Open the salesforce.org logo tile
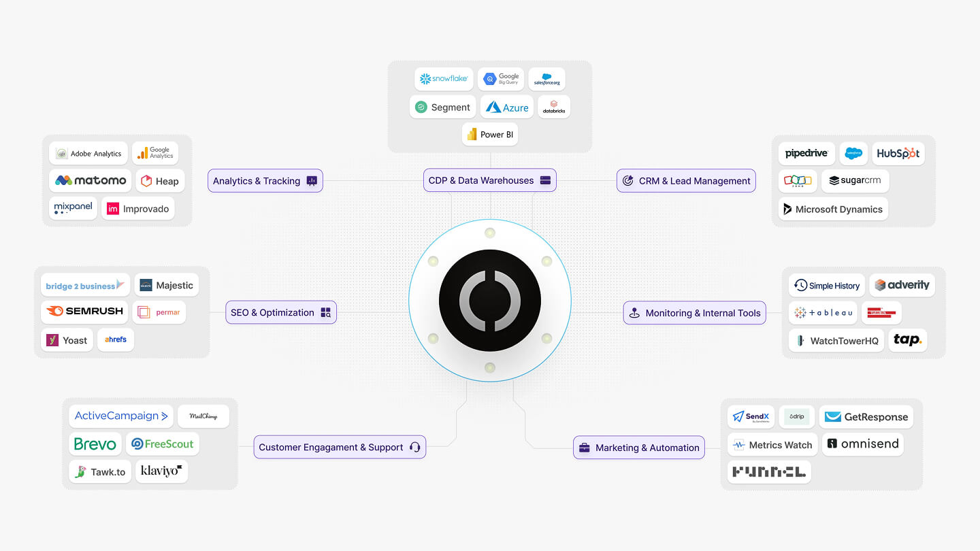The height and width of the screenshot is (551, 980). [546, 79]
